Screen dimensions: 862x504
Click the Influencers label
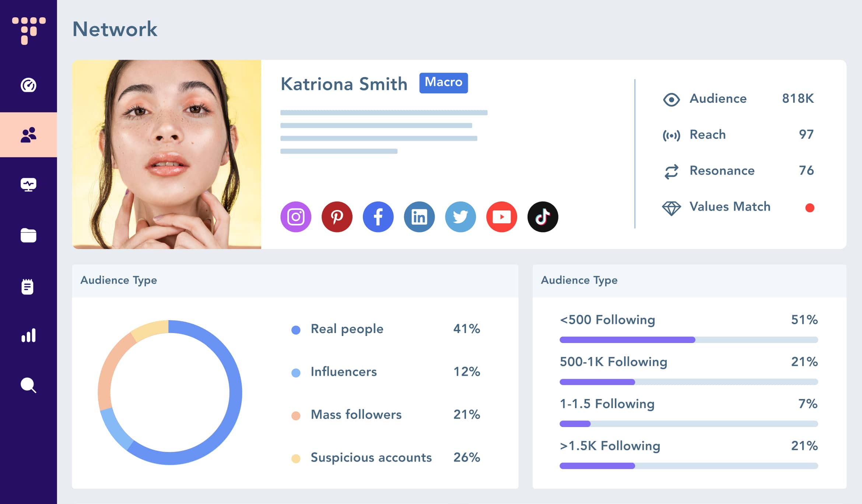tap(344, 371)
